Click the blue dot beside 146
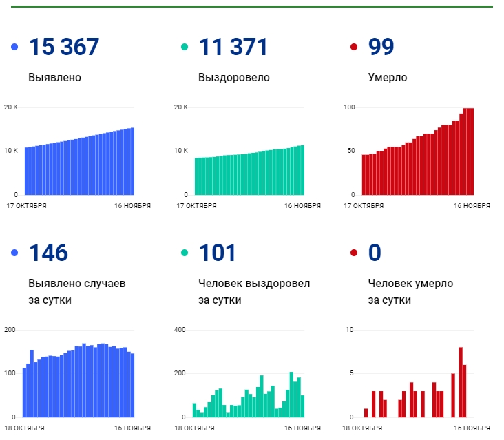Viewport: 504px width, 440px height. (x=14, y=253)
